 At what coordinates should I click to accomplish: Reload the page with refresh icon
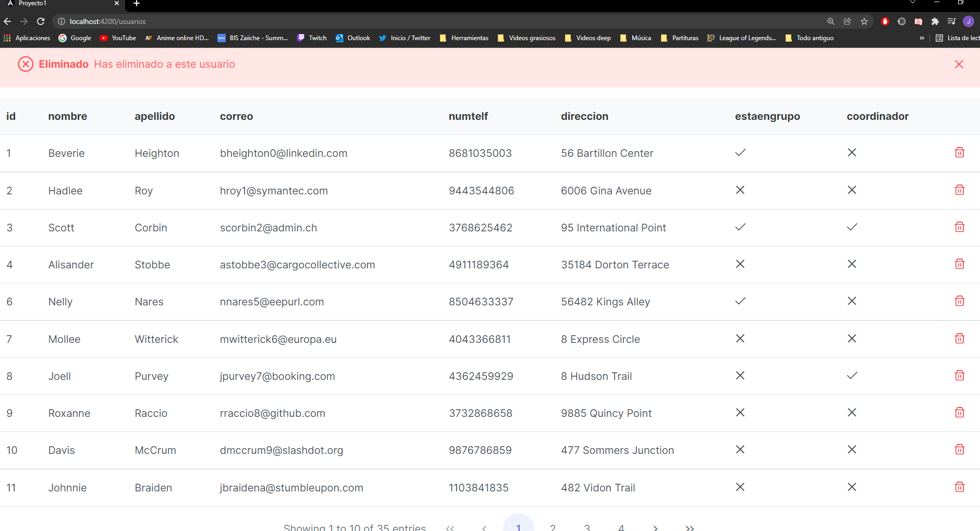41,21
